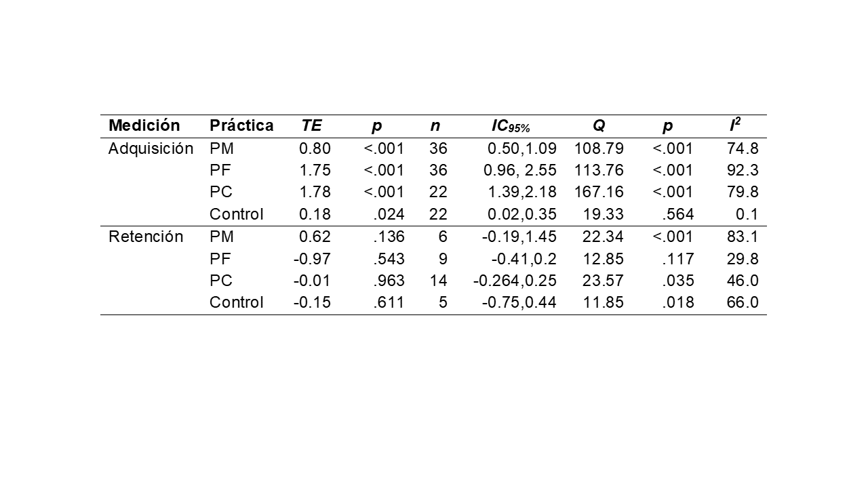Select the interval cell -0.264,0.25
This screenshot has height=488, width=868.
514,281
